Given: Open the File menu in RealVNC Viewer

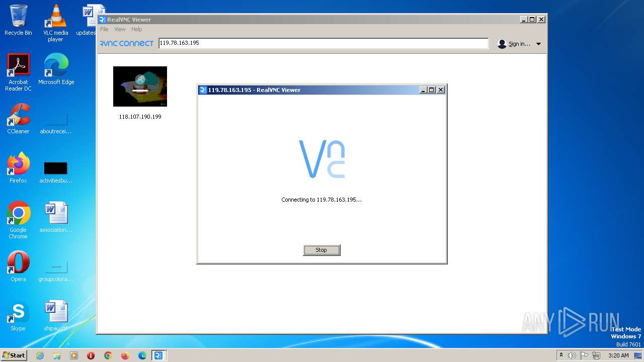Looking at the screenshot, I should [x=104, y=29].
